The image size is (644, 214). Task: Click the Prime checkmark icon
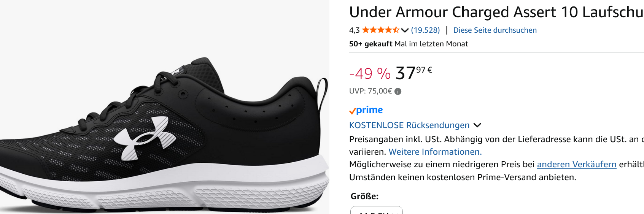(352, 111)
